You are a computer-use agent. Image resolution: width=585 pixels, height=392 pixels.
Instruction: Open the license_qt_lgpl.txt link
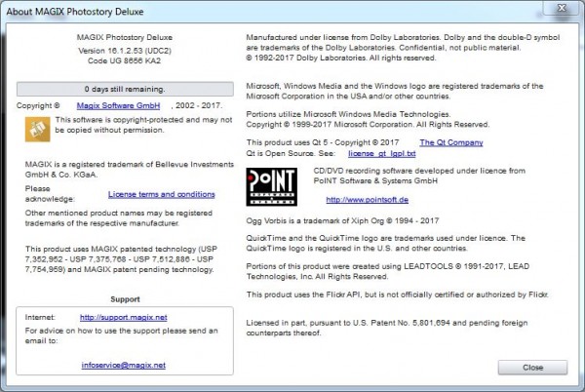[x=381, y=153]
